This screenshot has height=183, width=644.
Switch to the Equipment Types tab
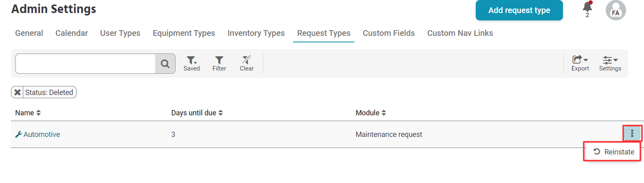(x=184, y=33)
